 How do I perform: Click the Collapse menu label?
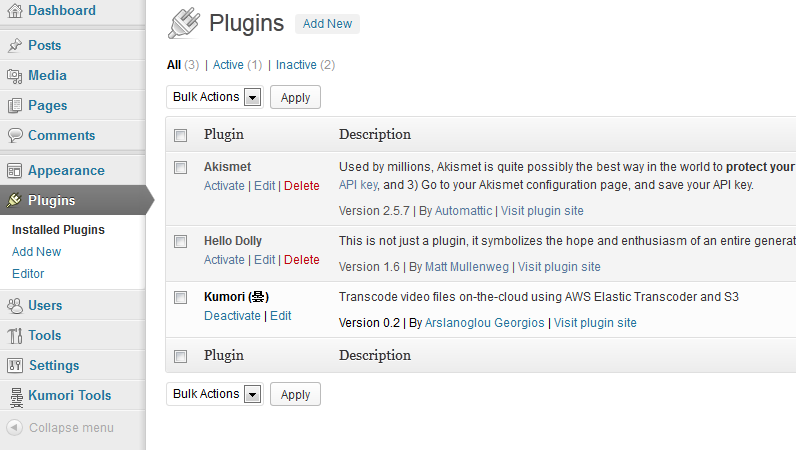[x=71, y=428]
